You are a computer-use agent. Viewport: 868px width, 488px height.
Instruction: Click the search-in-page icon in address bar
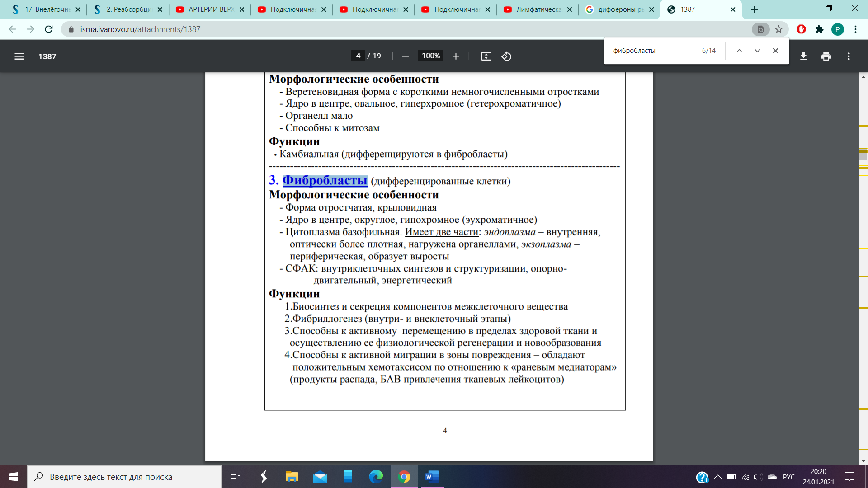click(x=761, y=29)
